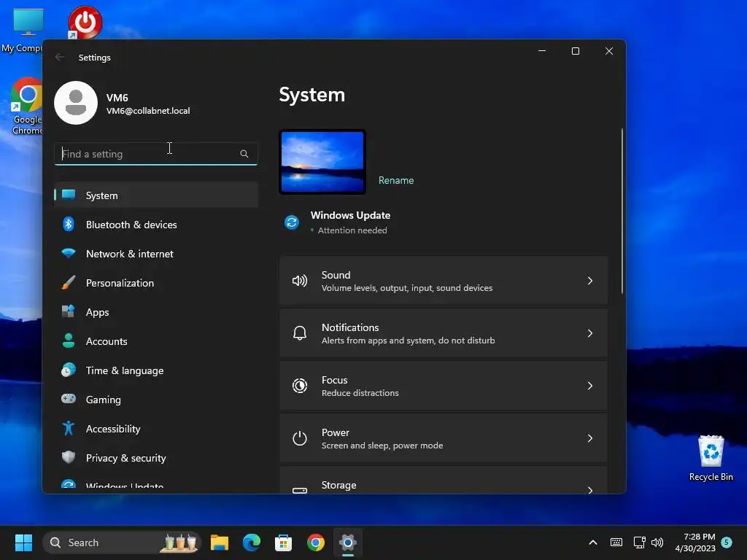747x560 pixels.
Task: Click the Power symbol icon
Action: click(300, 438)
